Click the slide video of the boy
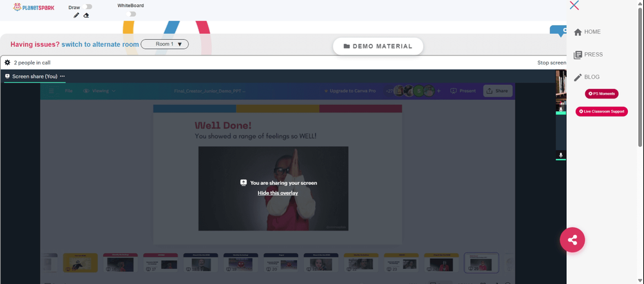Viewport: 644px width, 284px height. 274,189
